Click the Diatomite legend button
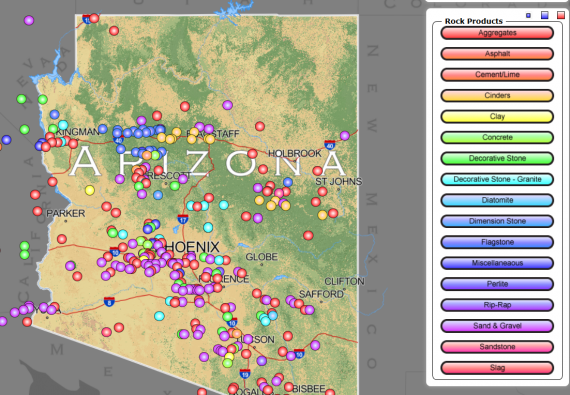 tap(497, 200)
